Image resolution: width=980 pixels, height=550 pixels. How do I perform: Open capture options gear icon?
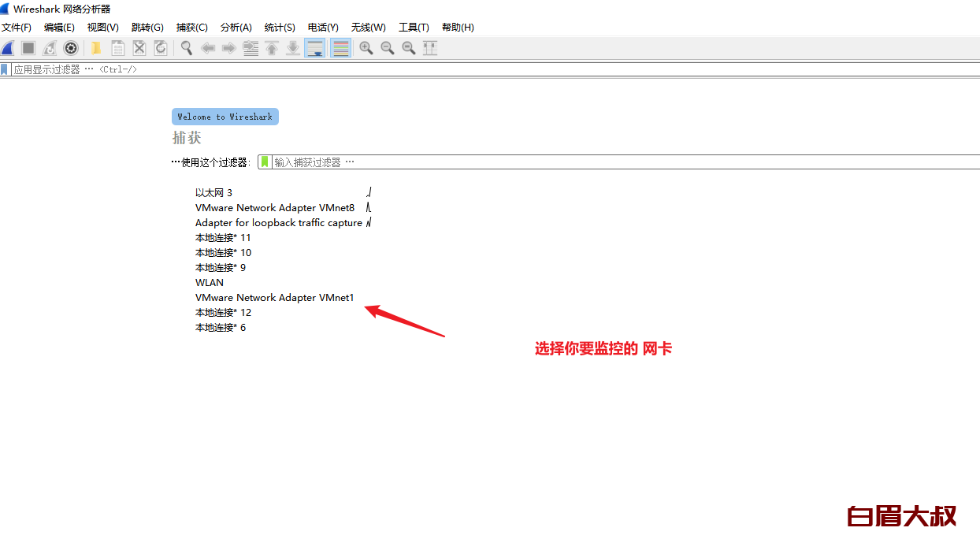click(x=71, y=48)
